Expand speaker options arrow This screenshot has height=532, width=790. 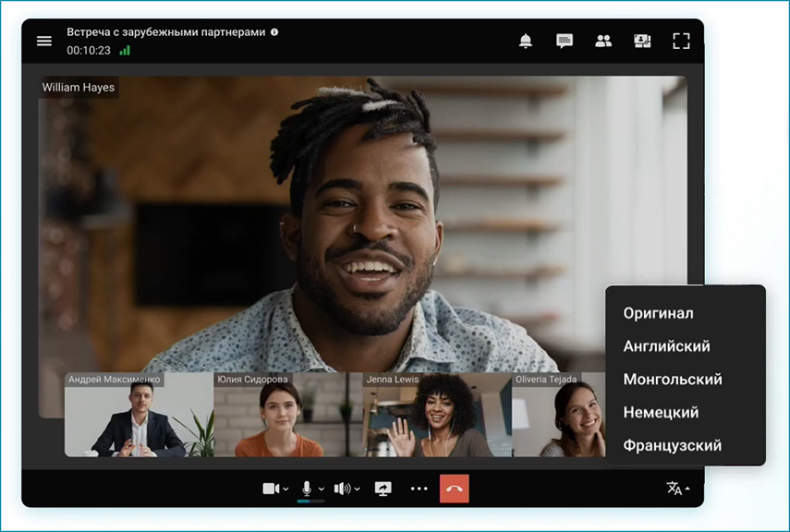(358, 490)
